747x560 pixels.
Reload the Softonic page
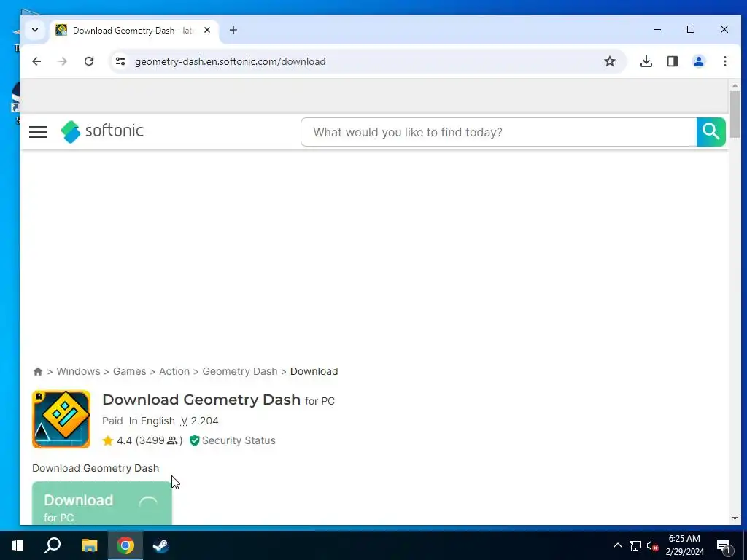point(89,61)
